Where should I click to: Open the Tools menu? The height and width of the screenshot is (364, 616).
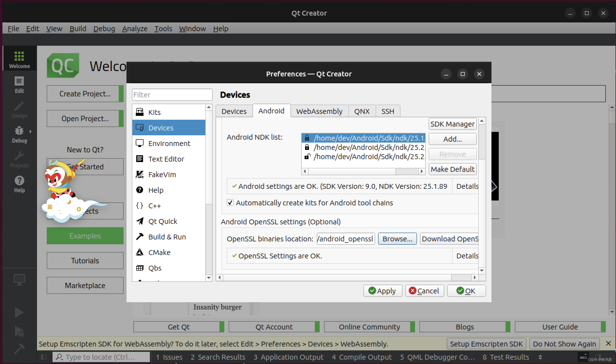tap(163, 29)
